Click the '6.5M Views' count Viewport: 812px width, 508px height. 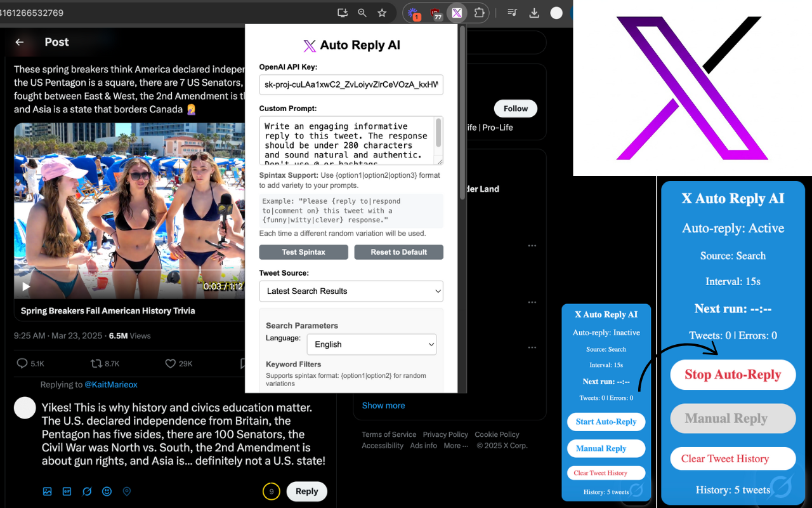pos(129,335)
